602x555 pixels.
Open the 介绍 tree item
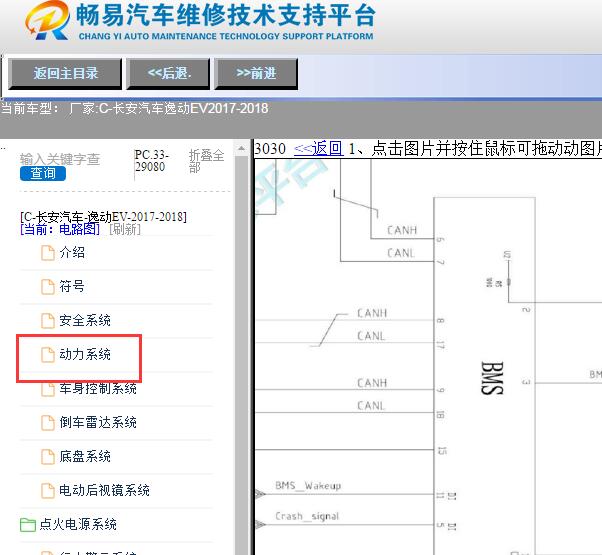72,253
